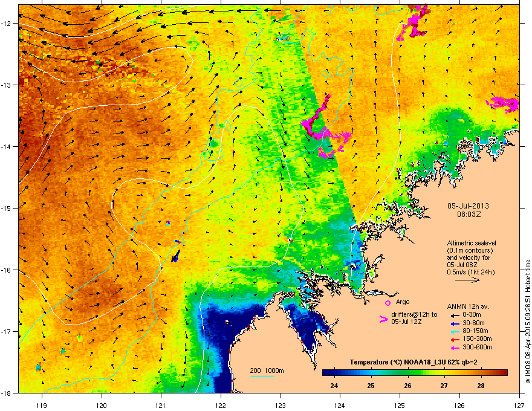Screen dimensions: 532x411
Task: Click the '200 1000m' isobath label
Action: tap(267, 371)
